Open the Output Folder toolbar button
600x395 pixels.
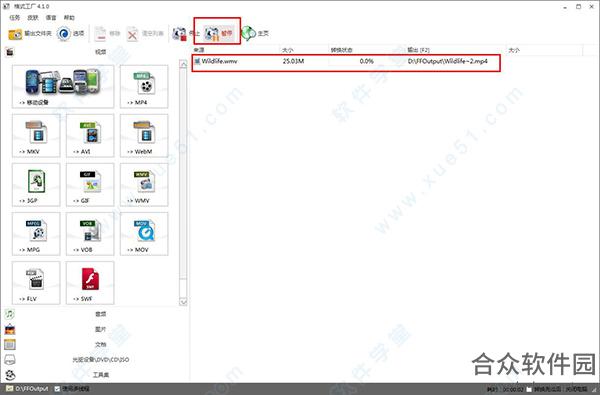pyautogui.click(x=30, y=34)
